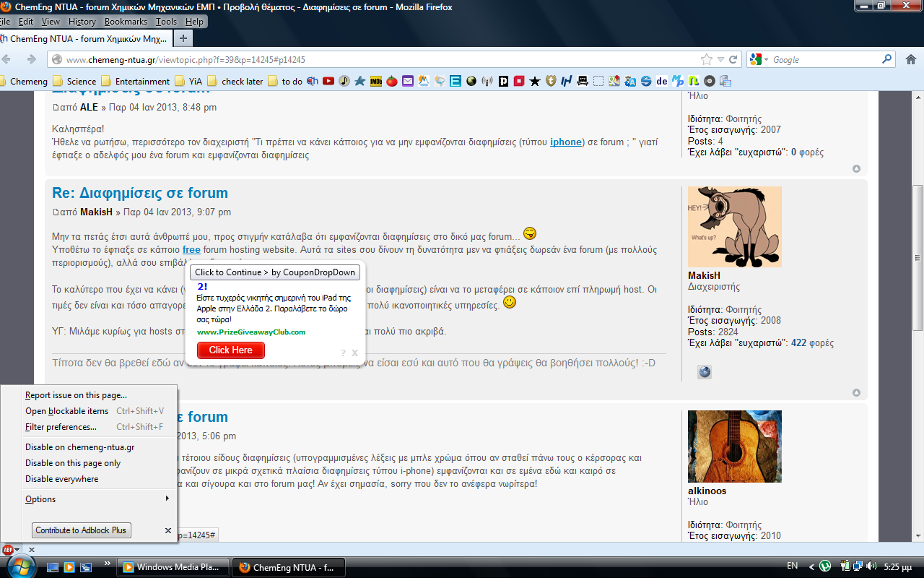Viewport: 924px width, 578px height.
Task: Open the 'de' bookmark icon
Action: (662, 81)
